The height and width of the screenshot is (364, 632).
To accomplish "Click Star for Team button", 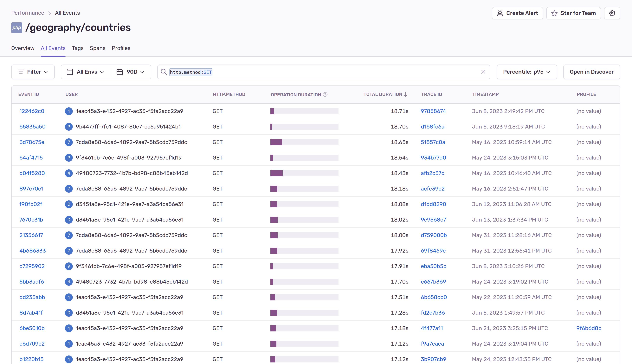I will tap(573, 13).
